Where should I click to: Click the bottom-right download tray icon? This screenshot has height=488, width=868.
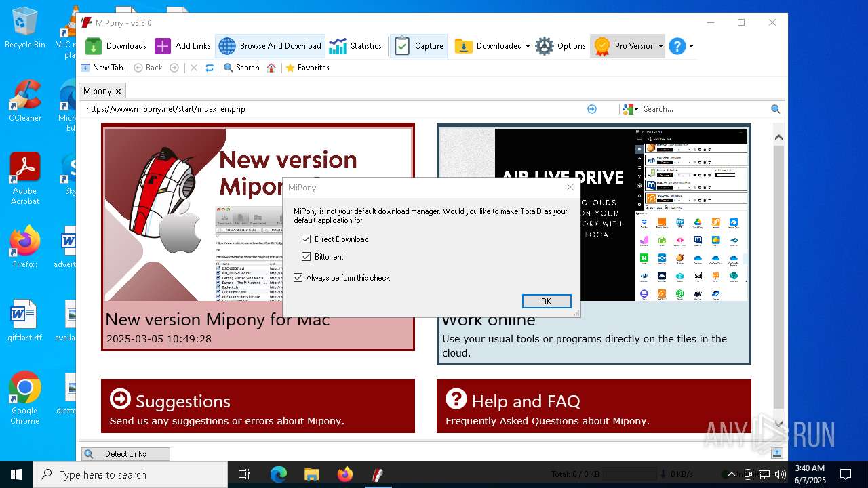(x=777, y=453)
